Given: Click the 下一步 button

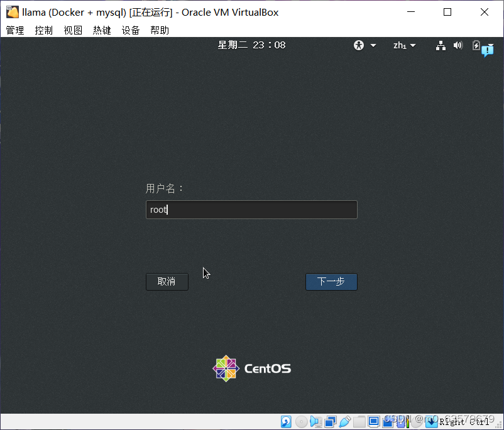Looking at the screenshot, I should 331,281.
